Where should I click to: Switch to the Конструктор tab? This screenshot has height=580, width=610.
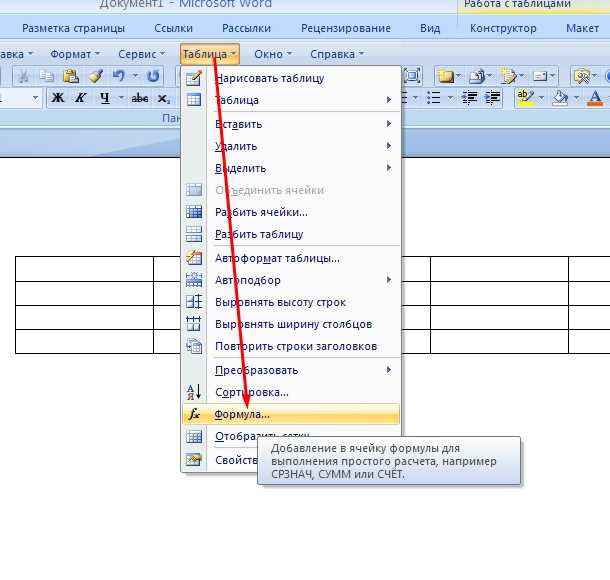[503, 28]
